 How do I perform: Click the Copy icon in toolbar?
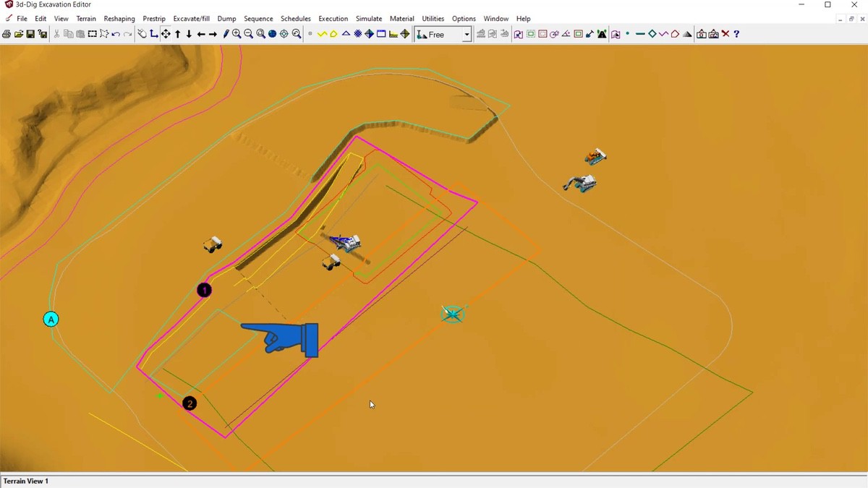68,34
